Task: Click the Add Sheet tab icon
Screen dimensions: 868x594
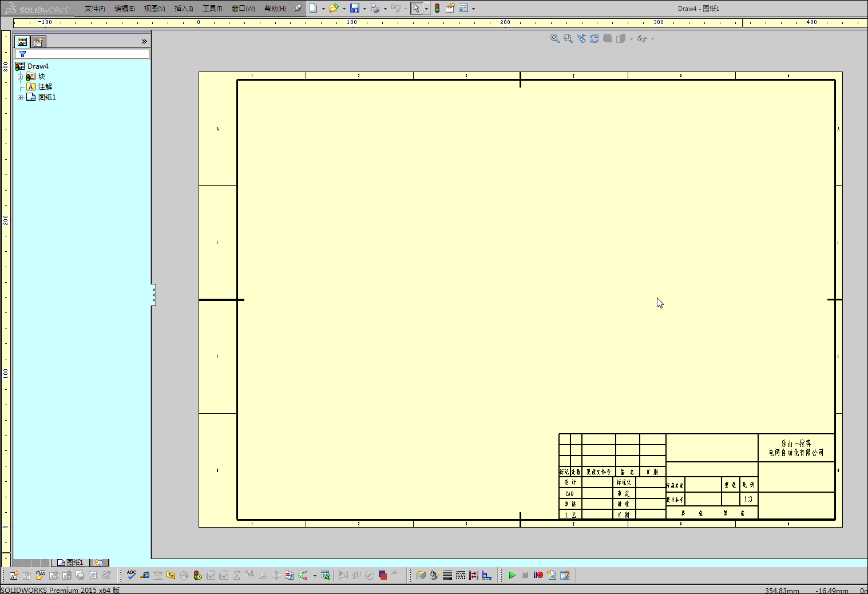Action: [98, 563]
